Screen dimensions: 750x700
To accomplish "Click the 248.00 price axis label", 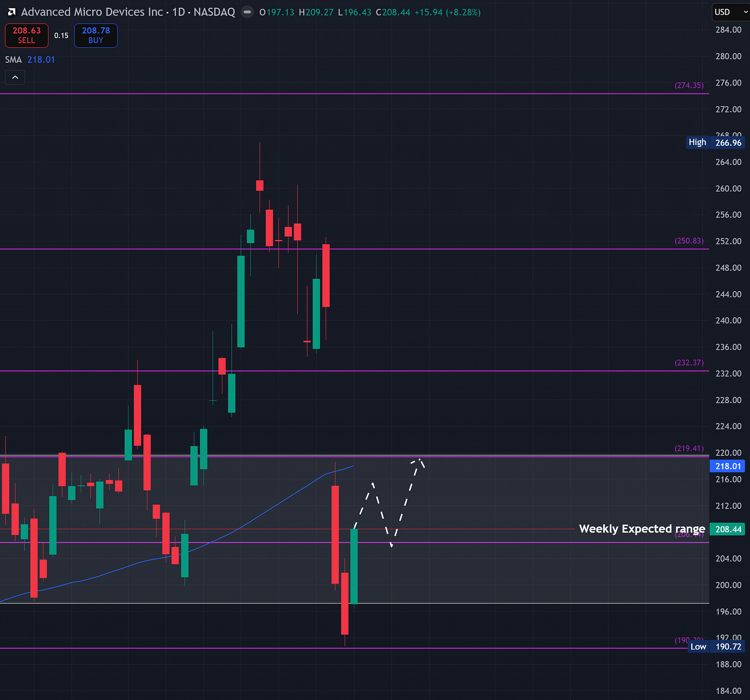I will pos(728,268).
